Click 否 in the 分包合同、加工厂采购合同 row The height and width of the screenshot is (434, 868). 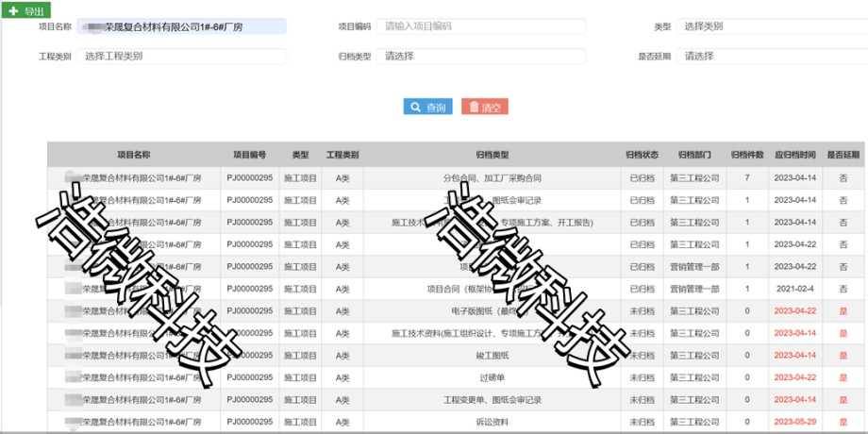click(x=843, y=178)
